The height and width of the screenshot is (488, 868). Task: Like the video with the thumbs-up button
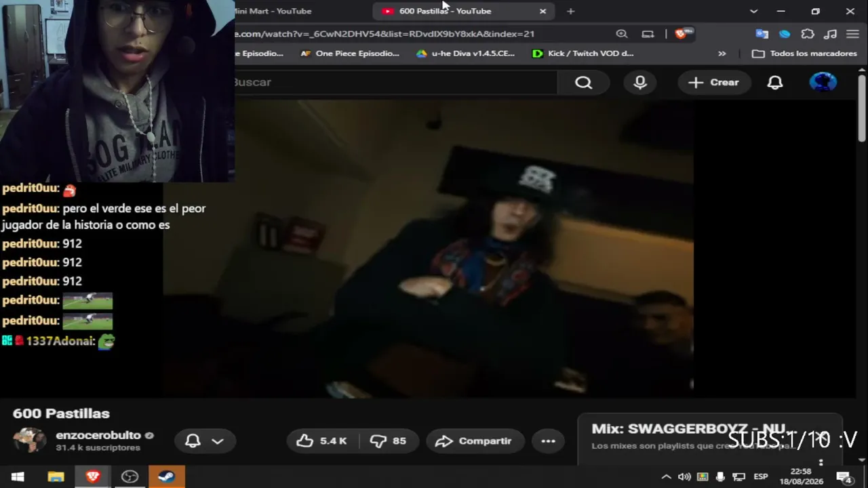pos(323,441)
